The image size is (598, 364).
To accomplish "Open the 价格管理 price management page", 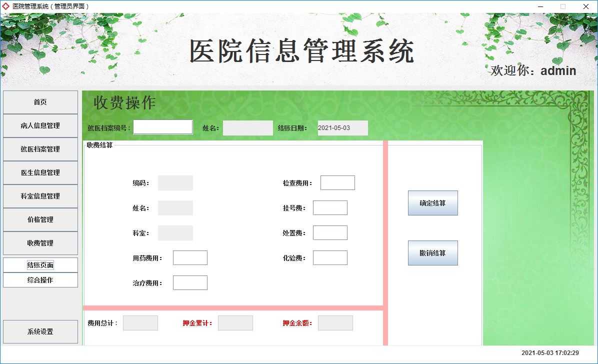I will pyautogui.click(x=40, y=219).
